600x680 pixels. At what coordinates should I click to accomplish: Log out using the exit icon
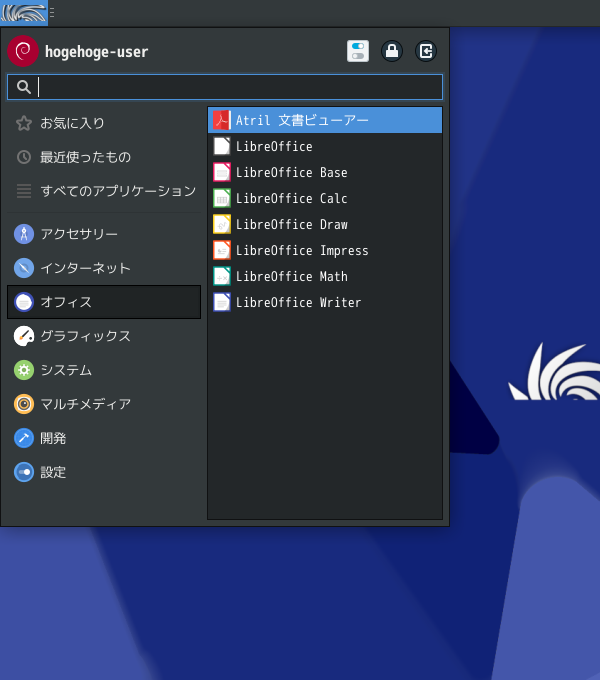tap(426, 51)
